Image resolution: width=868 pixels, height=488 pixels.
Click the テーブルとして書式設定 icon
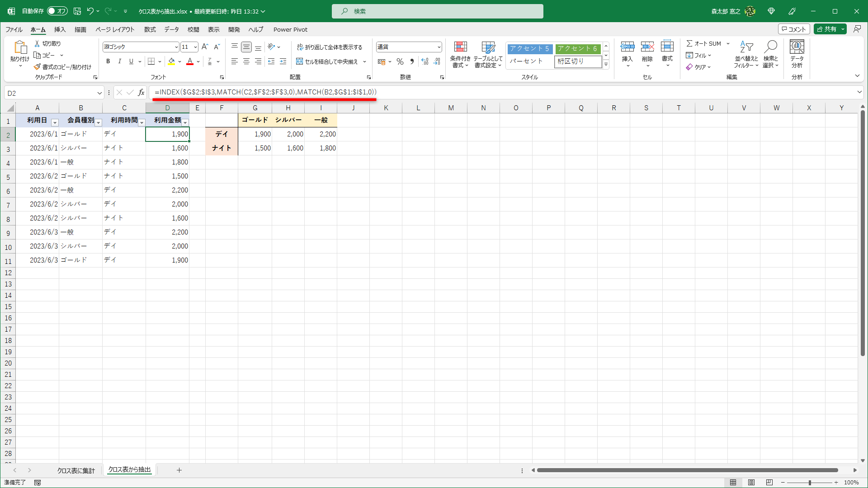tap(488, 53)
